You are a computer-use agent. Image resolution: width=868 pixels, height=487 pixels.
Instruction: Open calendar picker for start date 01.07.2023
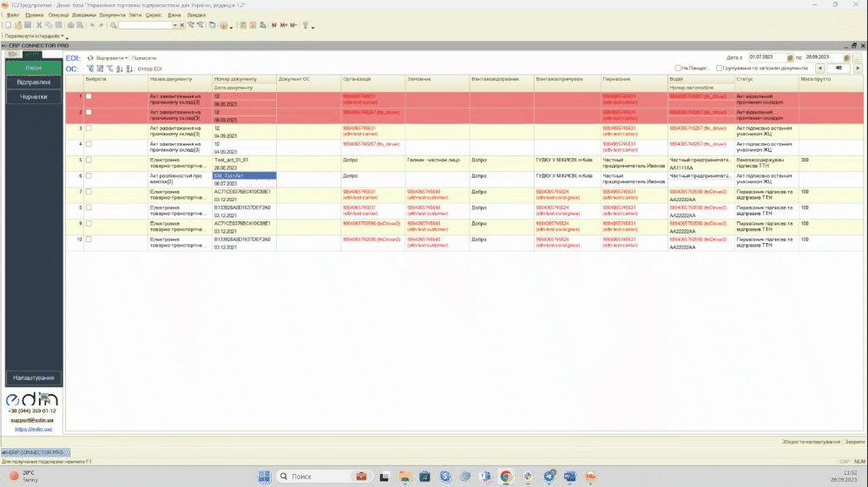(x=791, y=57)
